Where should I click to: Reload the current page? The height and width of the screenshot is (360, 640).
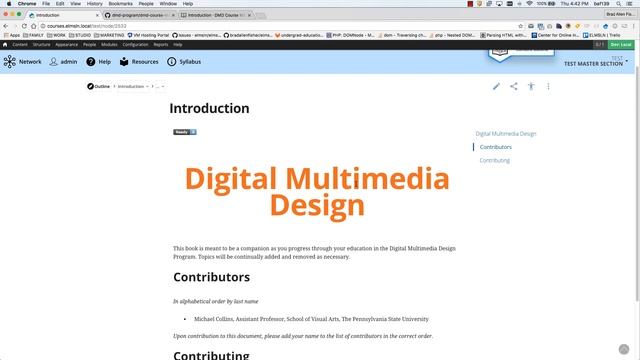click(x=24, y=26)
